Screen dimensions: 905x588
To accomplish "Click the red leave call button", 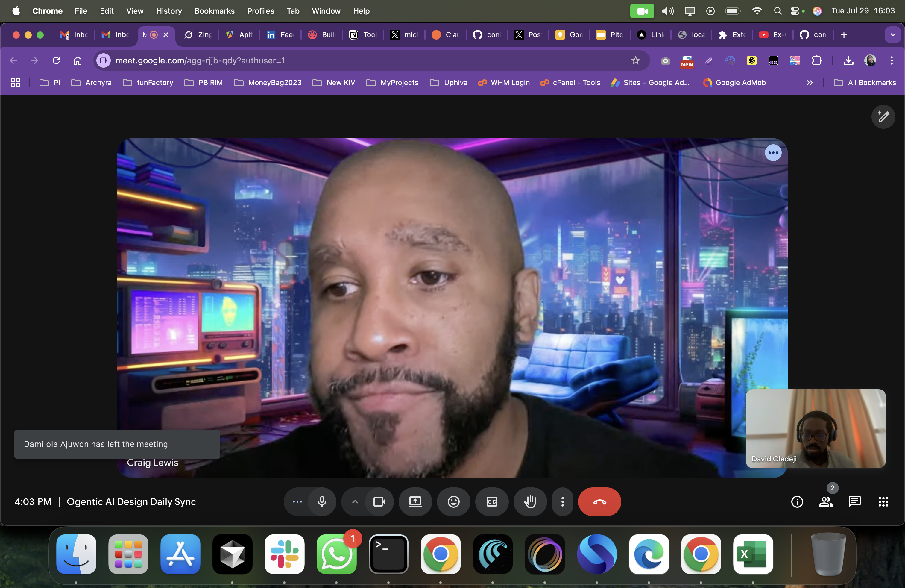I will click(599, 502).
